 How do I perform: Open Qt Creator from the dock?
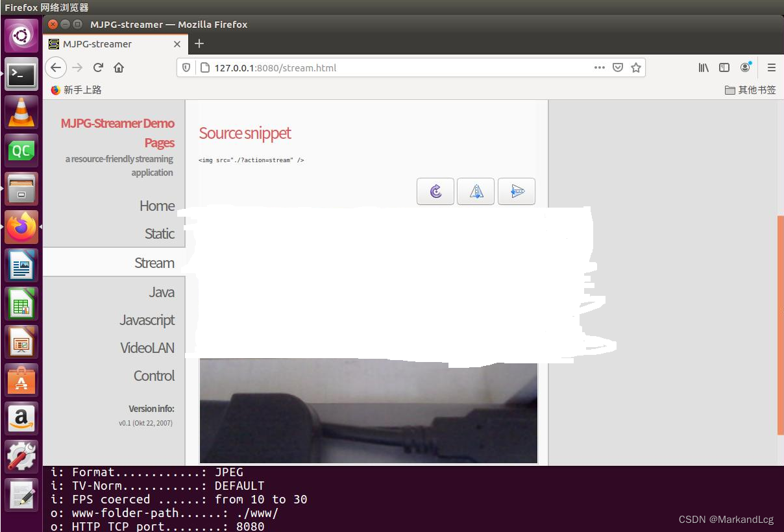click(21, 151)
